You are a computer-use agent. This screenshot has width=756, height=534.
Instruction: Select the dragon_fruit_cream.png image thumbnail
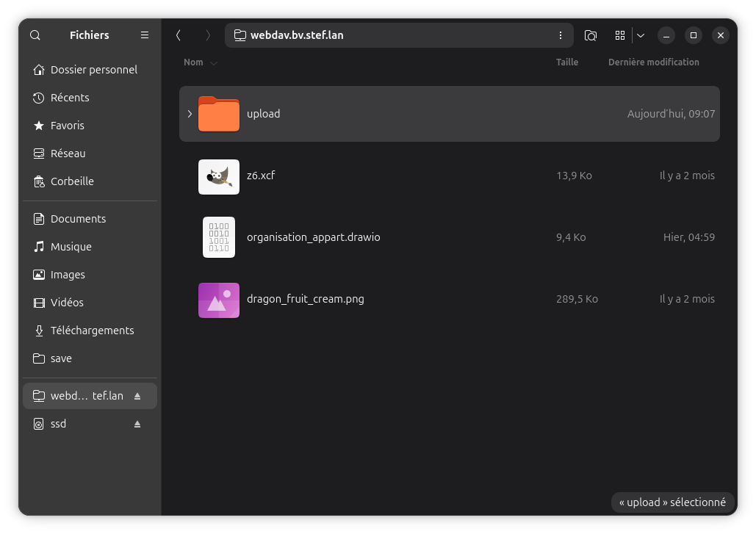(x=219, y=300)
